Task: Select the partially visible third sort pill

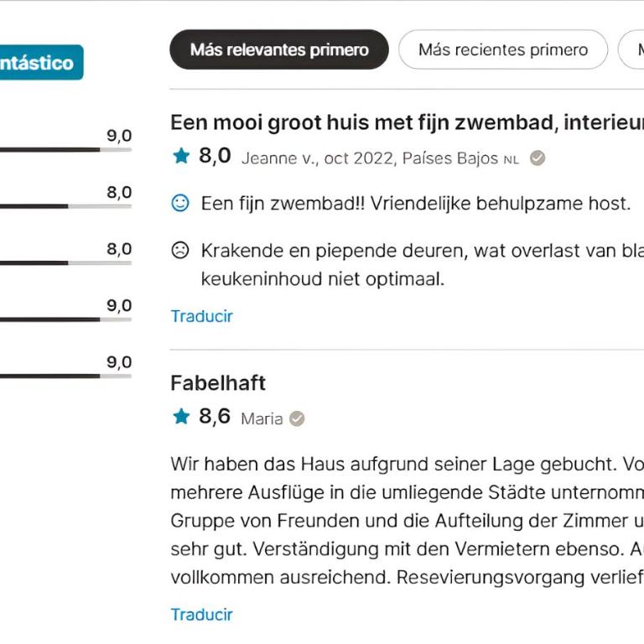Action: coord(631,49)
